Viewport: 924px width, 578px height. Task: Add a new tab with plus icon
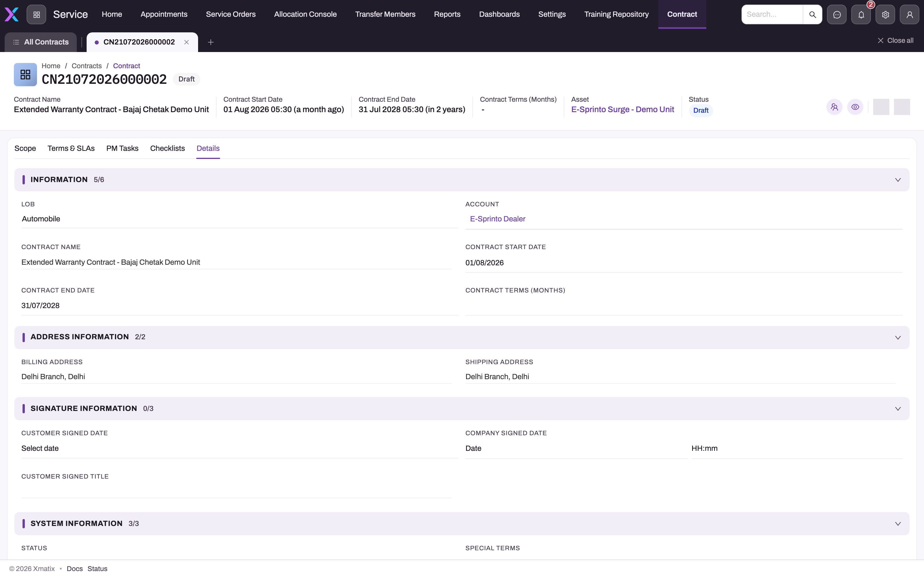coord(210,42)
